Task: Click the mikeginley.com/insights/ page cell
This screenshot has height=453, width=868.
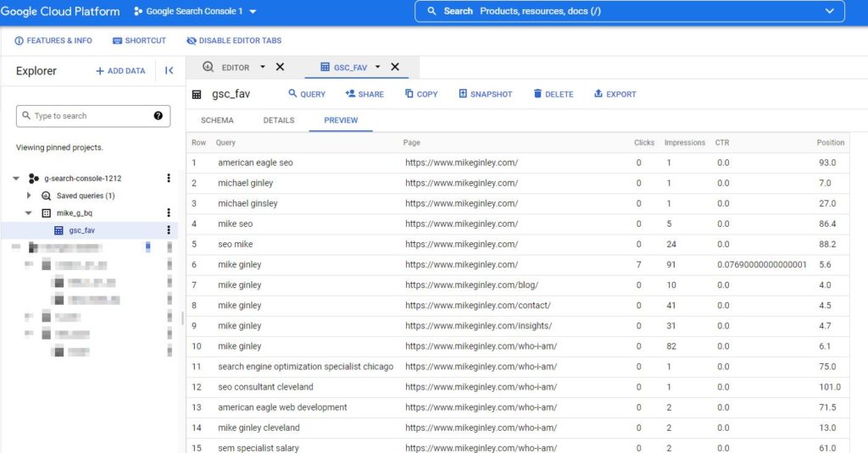Action: coord(478,326)
